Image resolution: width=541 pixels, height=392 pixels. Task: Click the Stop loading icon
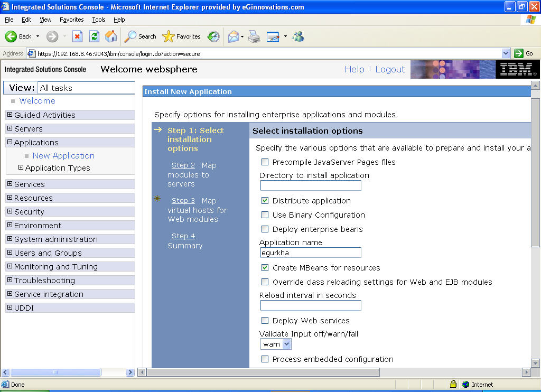click(77, 36)
